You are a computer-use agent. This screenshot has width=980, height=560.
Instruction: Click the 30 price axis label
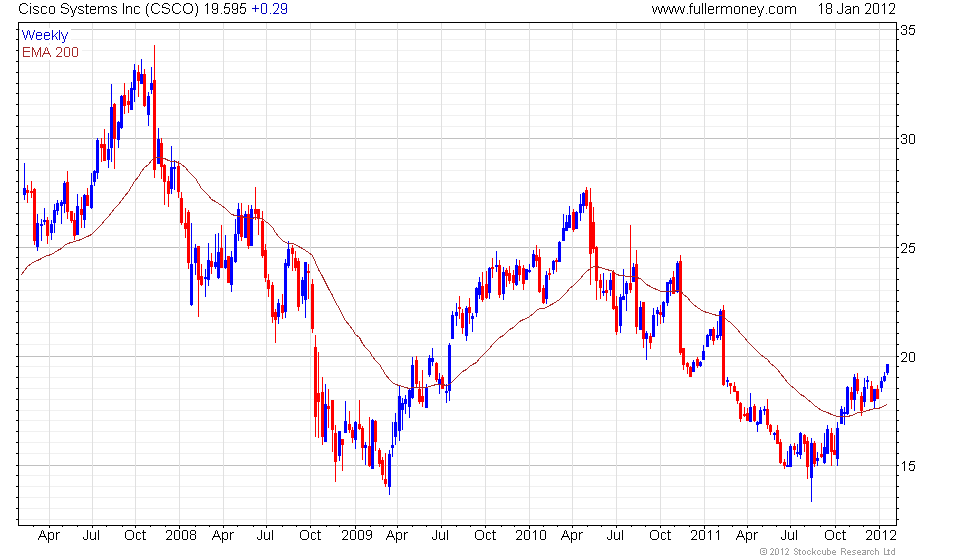pos(908,139)
